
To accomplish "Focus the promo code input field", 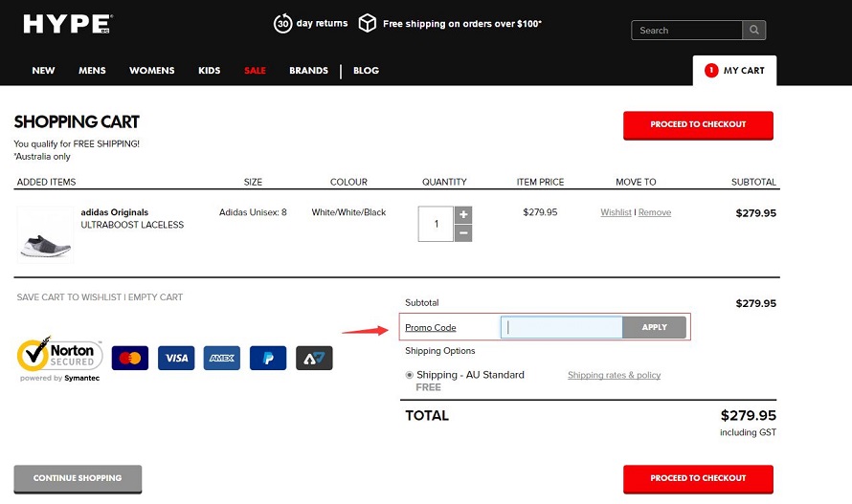I will click(561, 327).
